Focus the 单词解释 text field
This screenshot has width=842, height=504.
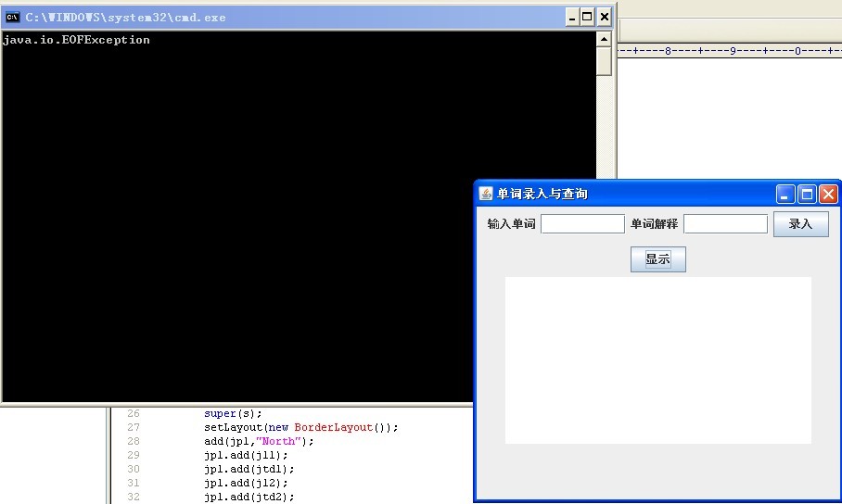coord(725,224)
